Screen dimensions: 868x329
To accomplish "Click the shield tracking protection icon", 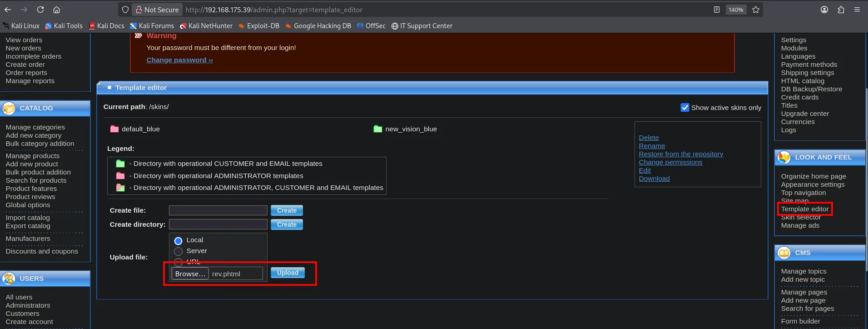I will [125, 10].
